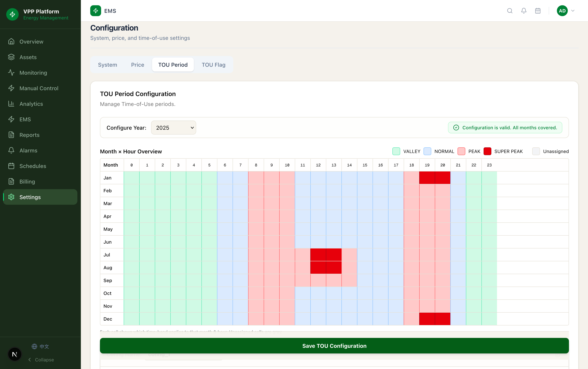The image size is (588, 369).
Task: Click the TOU Period Configuration title
Action: pyautogui.click(x=138, y=94)
